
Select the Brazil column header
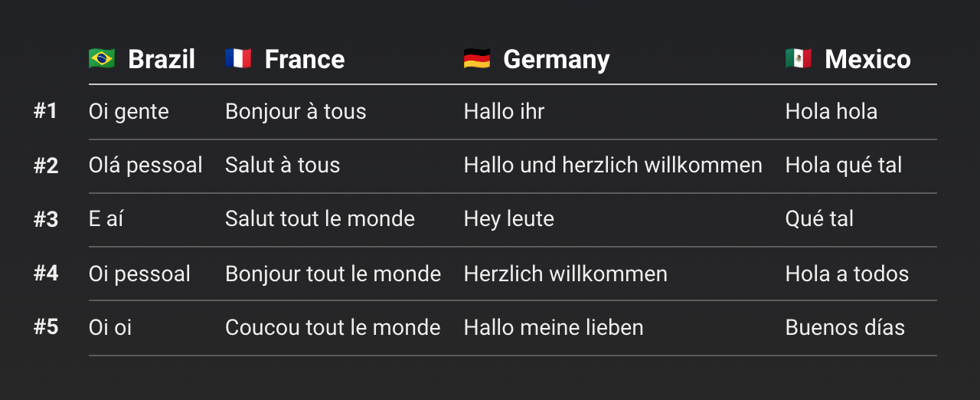tap(161, 59)
